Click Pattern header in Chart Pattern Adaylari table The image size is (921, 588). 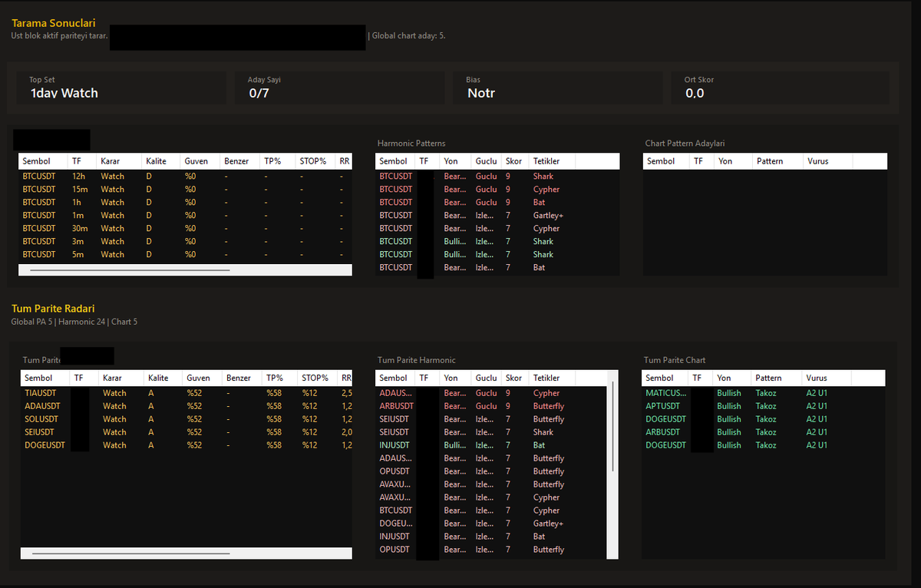776,161
